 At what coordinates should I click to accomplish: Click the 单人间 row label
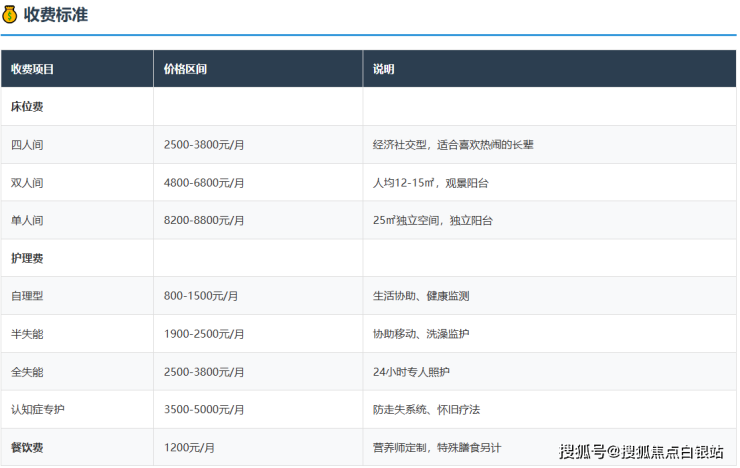pyautogui.click(x=27, y=220)
